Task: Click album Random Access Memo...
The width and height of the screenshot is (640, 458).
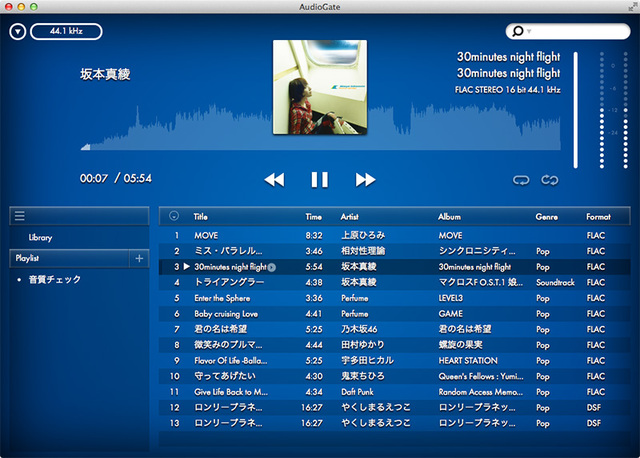Action: pos(480,392)
